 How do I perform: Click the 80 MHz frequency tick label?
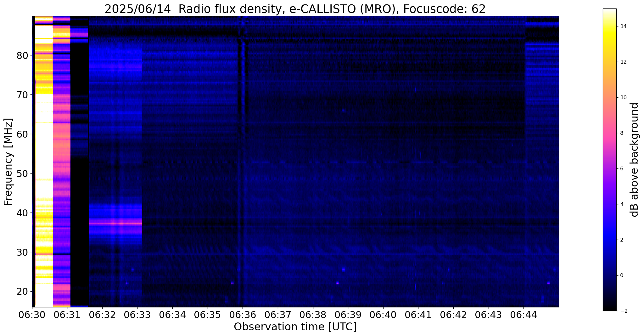pos(22,55)
